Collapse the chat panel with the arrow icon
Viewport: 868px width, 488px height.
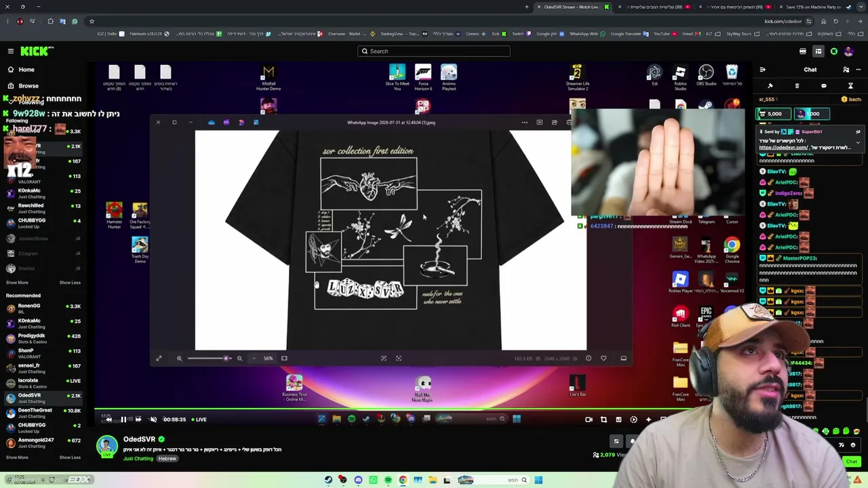click(762, 69)
